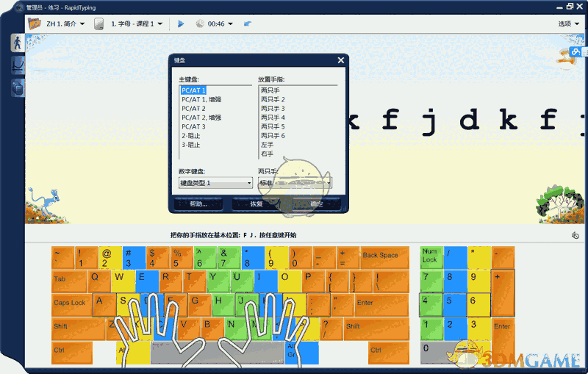Select 右手 right hand option
The height and width of the screenshot is (374, 588).
(x=267, y=154)
